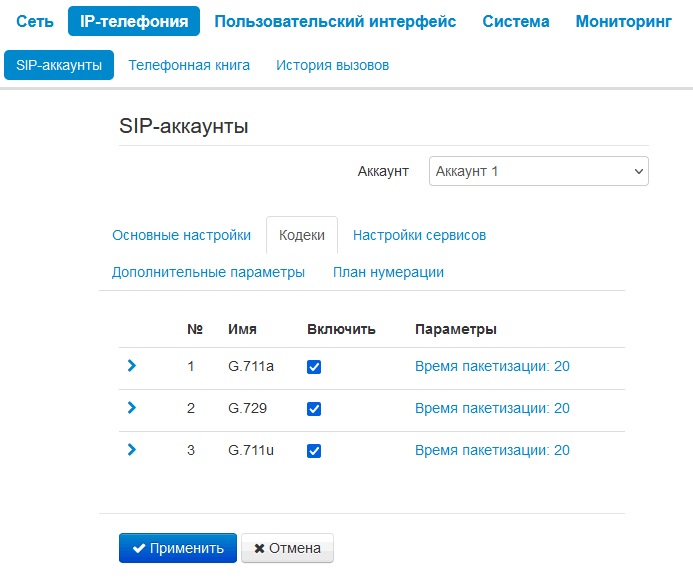Open the Телефонная книга subtab

pyautogui.click(x=189, y=65)
